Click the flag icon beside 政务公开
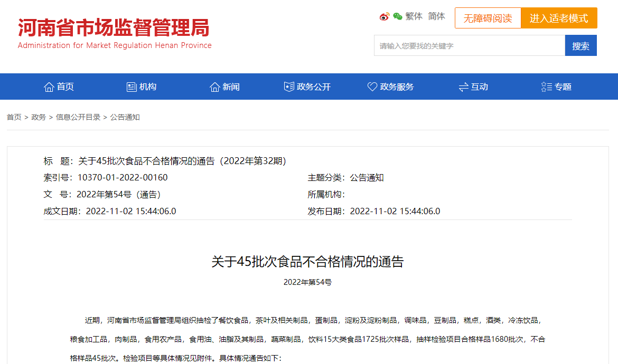This screenshot has width=618, height=364. (x=289, y=87)
